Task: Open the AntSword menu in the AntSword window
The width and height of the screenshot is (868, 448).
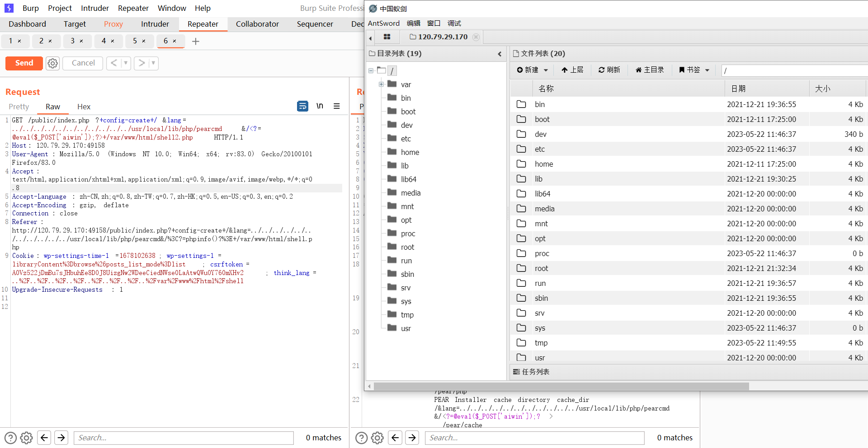Action: (x=384, y=23)
